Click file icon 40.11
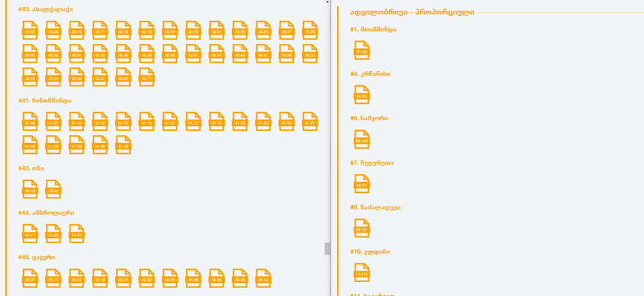644x296 pixels. click(x=100, y=30)
